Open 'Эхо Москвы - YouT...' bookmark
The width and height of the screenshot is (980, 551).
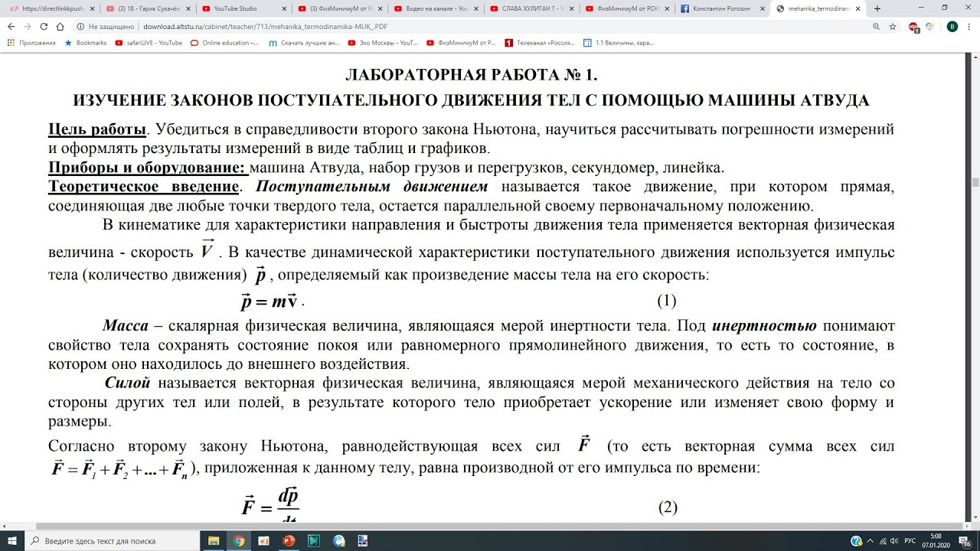click(x=384, y=43)
